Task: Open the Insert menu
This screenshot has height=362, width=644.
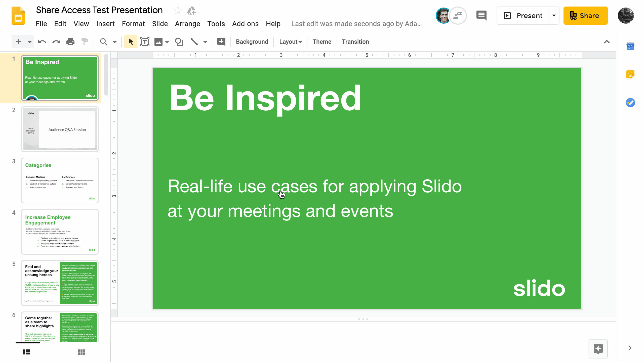Action: click(x=105, y=24)
